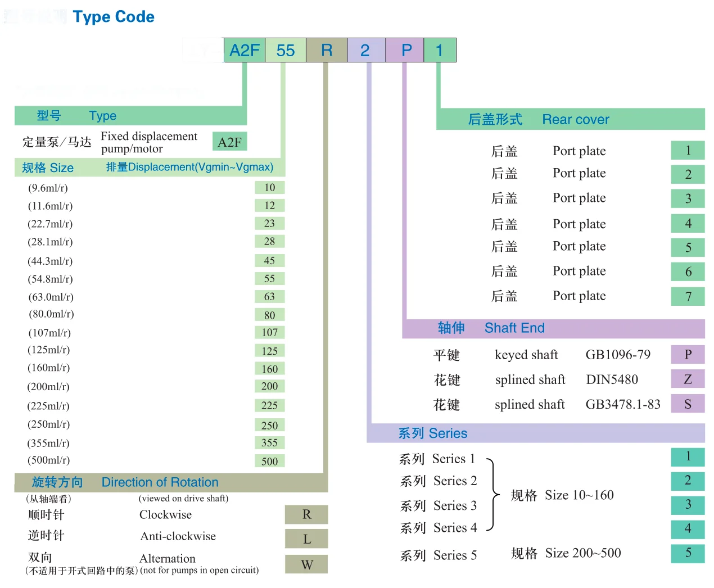
Task: Pick the size code 10 box
Action: tap(270, 188)
